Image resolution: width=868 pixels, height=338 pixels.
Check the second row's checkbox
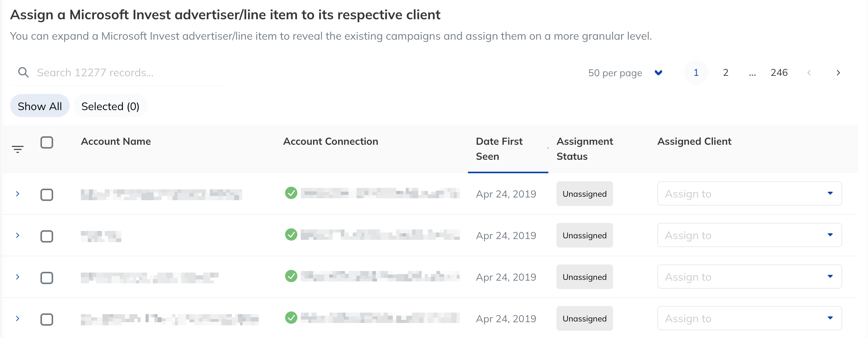point(47,236)
